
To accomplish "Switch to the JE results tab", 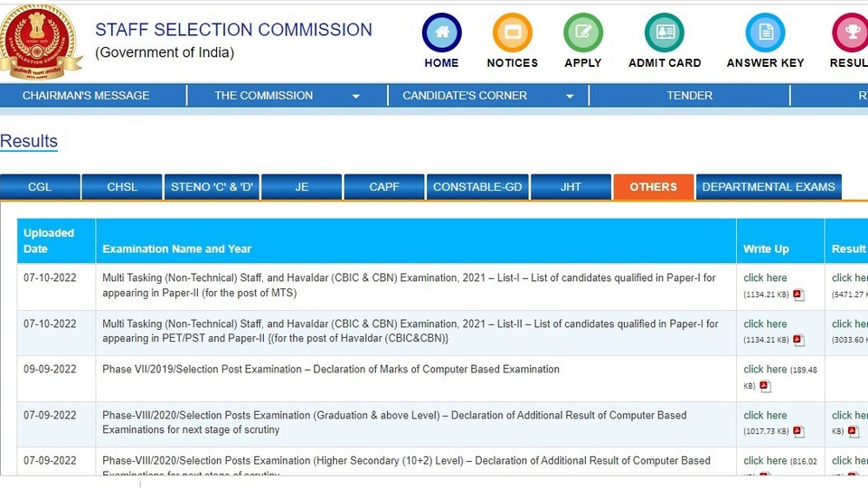I will (x=302, y=187).
